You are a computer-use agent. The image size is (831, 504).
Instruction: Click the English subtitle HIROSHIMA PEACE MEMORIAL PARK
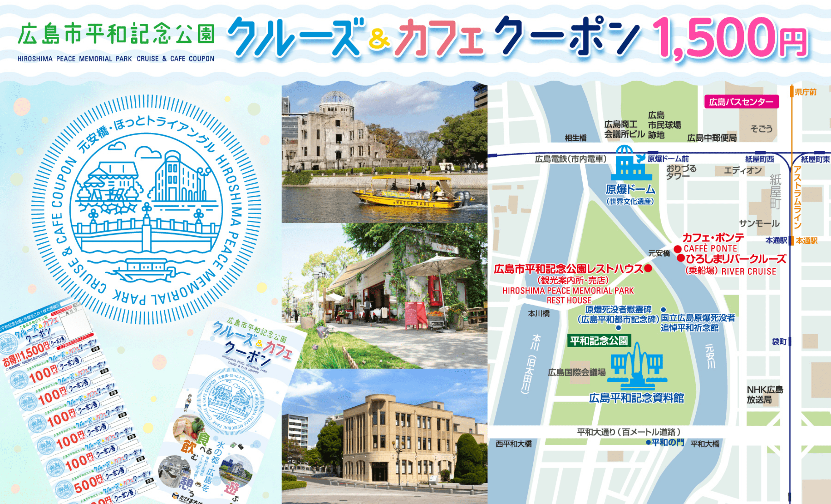(x=74, y=59)
